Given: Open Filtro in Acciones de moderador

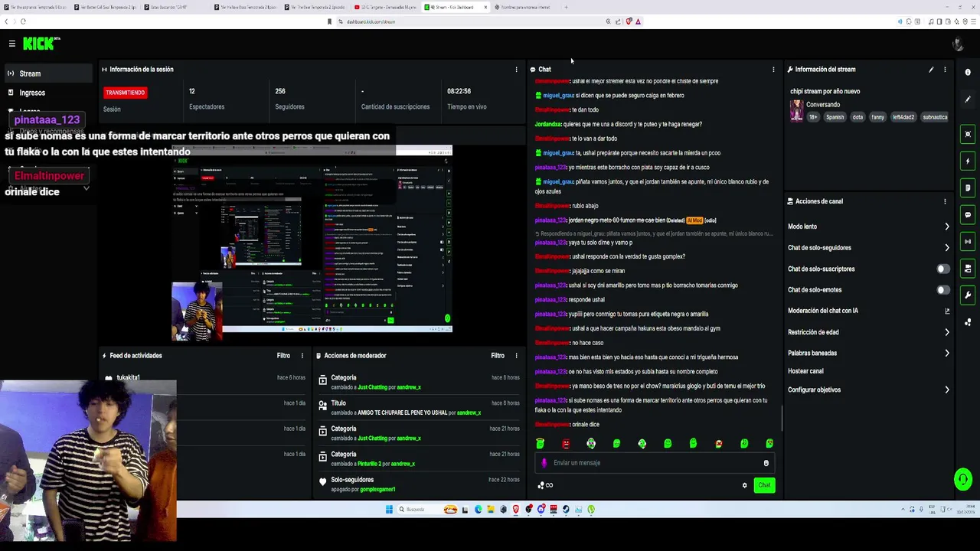Looking at the screenshot, I should (498, 356).
